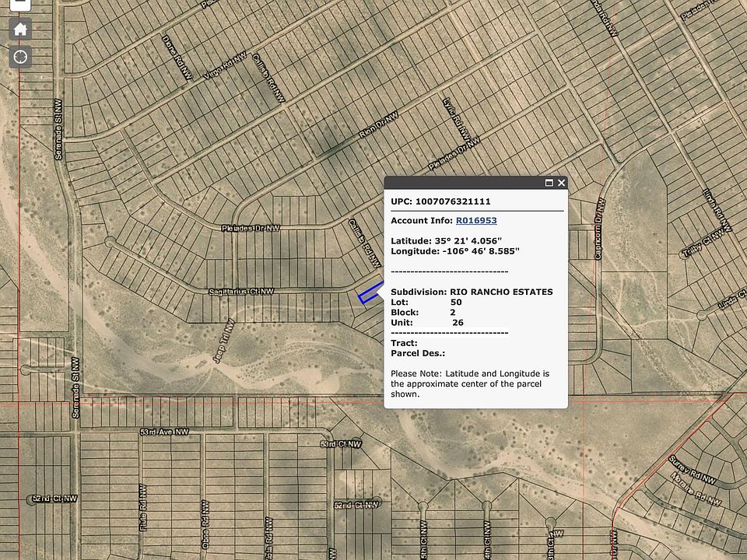Click the UPC number in the popup
747x560 pixels.
pos(440,201)
